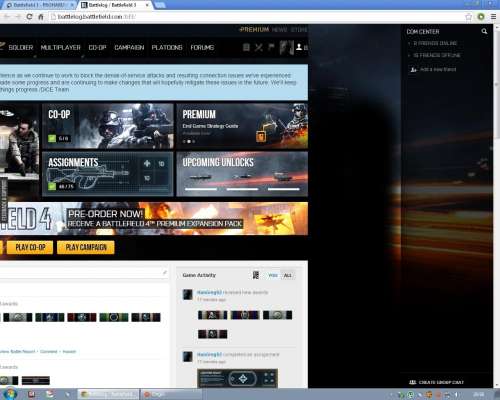Viewport: 500px width, 400px height.
Task: Click Add a new friend link
Action: [438, 70]
